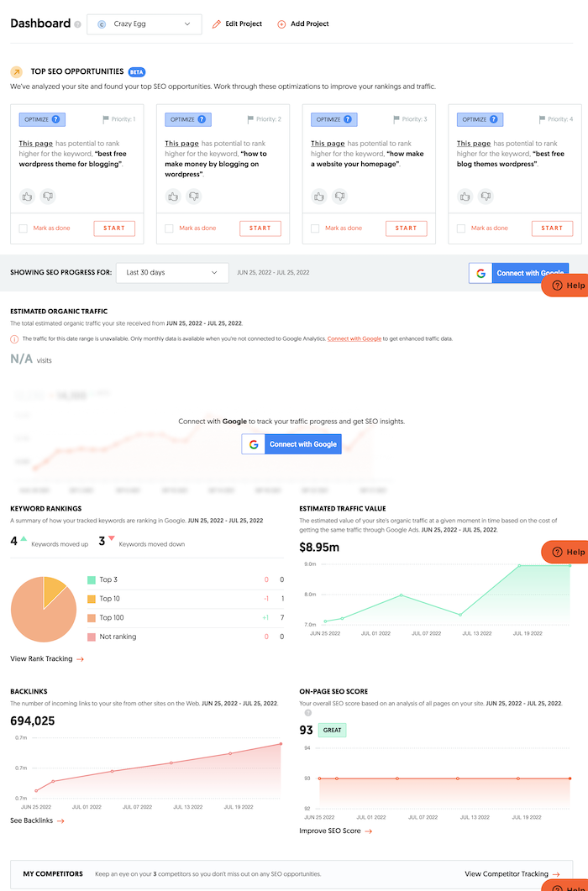Click Connect with Google in traffic chart
Image resolution: width=588 pixels, height=891 pixels.
[x=291, y=444]
